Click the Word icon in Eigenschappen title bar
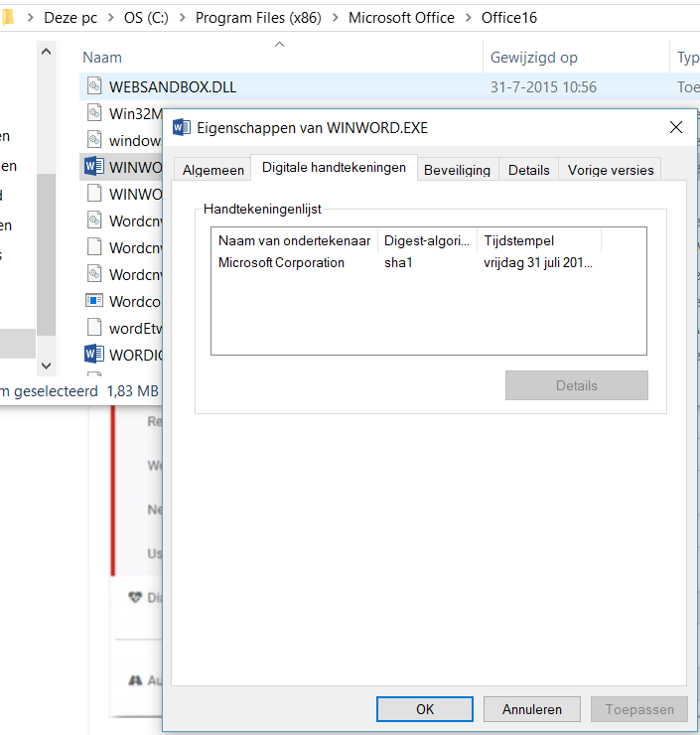Image resolution: width=700 pixels, height=735 pixels. coord(182,127)
